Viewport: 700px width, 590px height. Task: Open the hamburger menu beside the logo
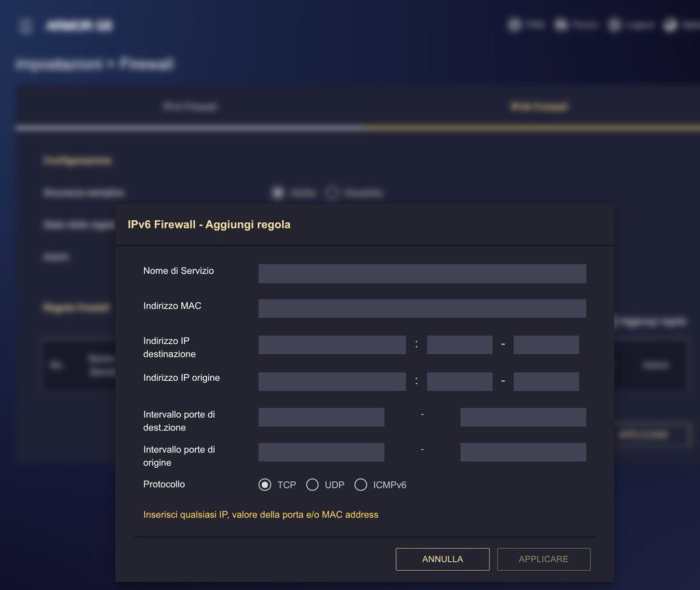pyautogui.click(x=26, y=27)
